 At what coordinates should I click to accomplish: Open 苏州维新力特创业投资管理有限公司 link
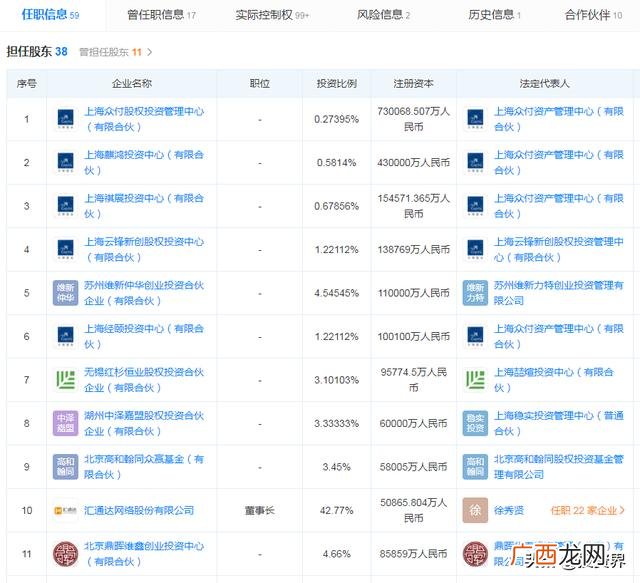coord(559,293)
